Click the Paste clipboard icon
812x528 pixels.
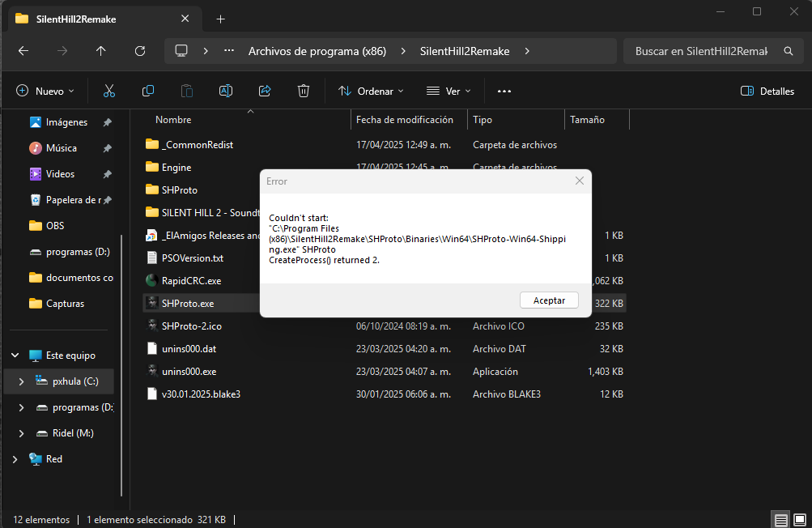(x=187, y=92)
